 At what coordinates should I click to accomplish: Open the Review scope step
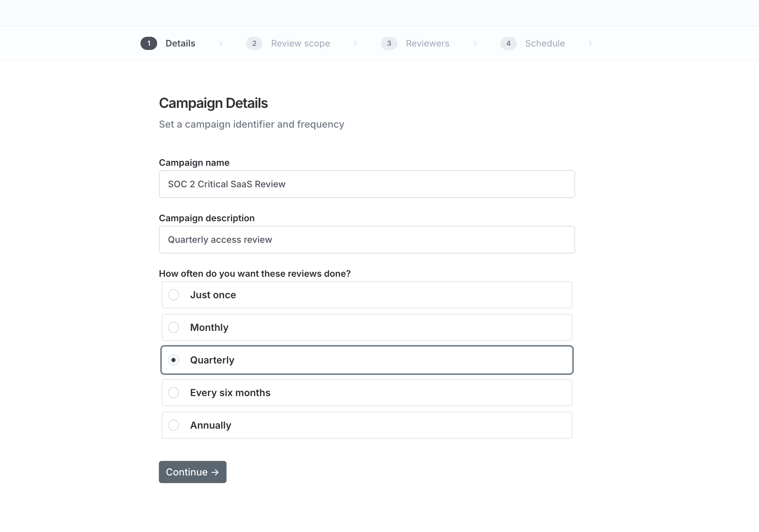tap(300, 43)
